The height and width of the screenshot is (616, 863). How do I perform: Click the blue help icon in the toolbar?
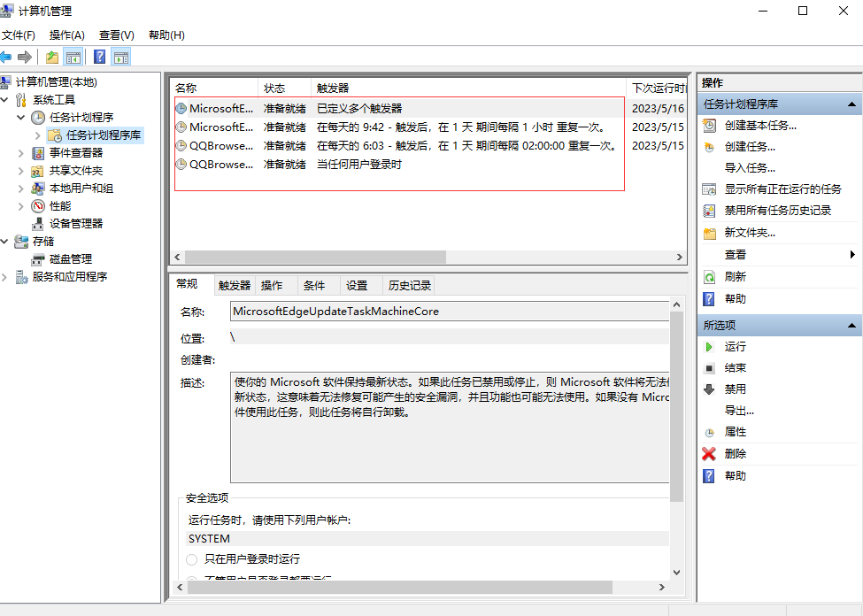100,58
